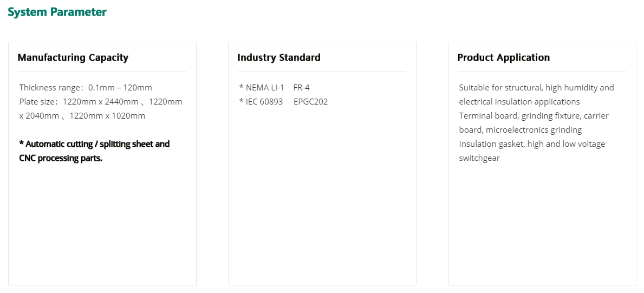Click the Product Application card title
Image resolution: width=644 pixels, height=293 pixels.
tap(503, 57)
